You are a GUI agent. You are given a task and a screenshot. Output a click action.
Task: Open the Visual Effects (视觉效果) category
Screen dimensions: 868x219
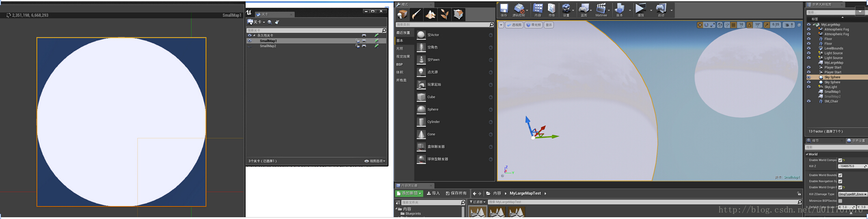pos(403,56)
